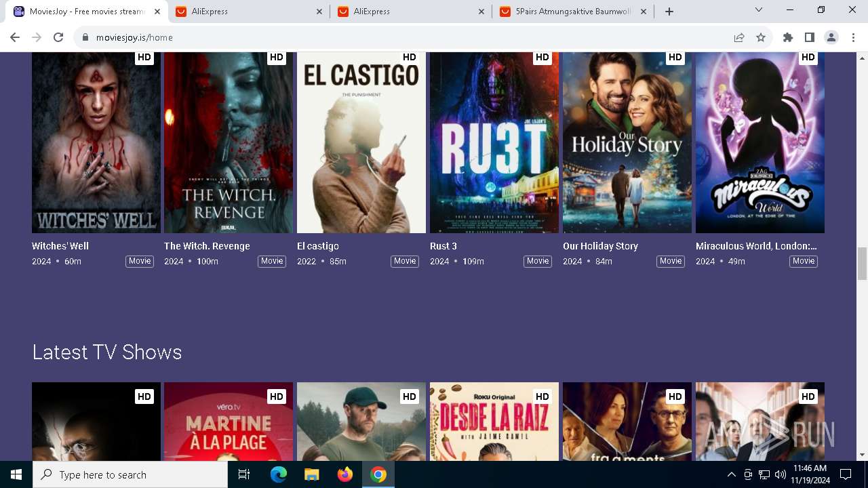Open Rust 3 movie poster
This screenshot has width=868, height=488.
tap(494, 142)
